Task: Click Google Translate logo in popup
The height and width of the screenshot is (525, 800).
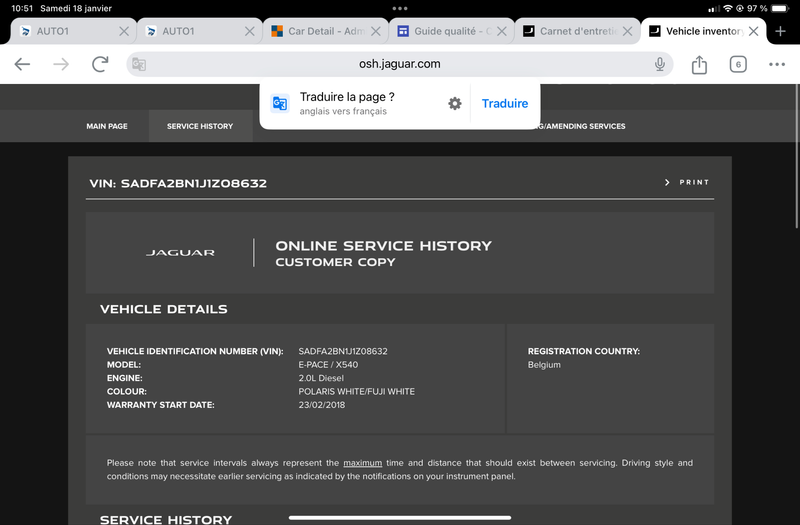Action: click(280, 104)
